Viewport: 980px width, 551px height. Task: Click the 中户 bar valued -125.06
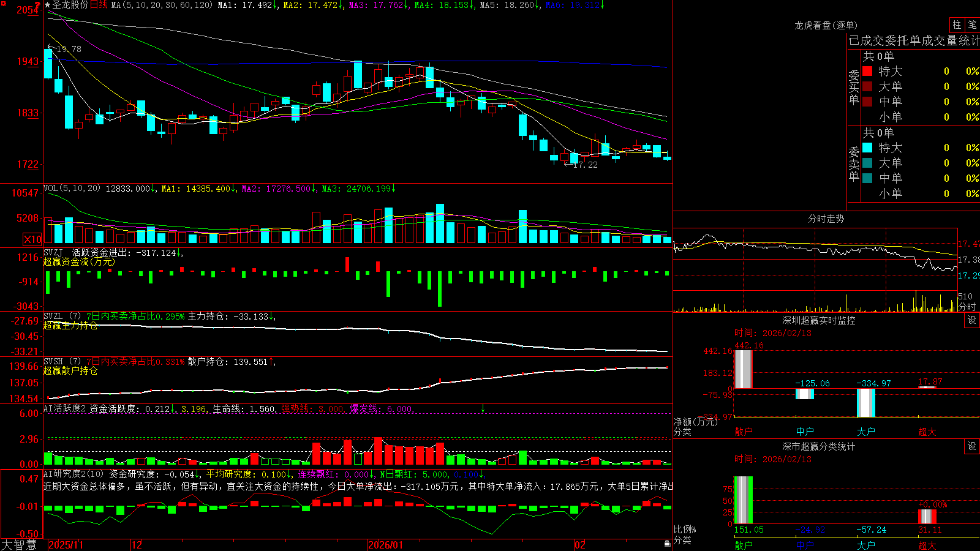805,394
